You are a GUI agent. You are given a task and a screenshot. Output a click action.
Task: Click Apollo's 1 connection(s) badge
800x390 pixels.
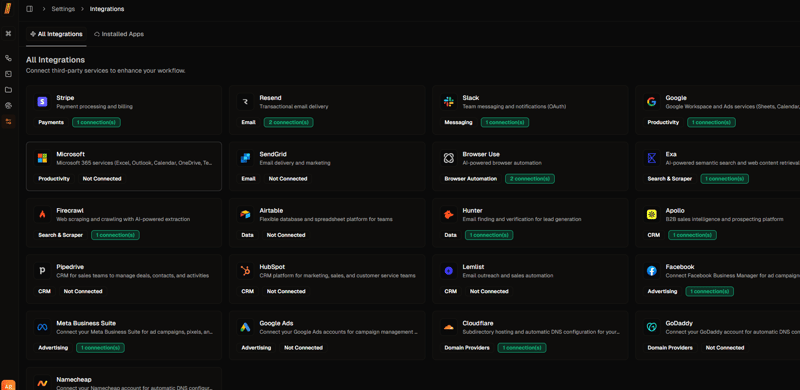pos(692,235)
